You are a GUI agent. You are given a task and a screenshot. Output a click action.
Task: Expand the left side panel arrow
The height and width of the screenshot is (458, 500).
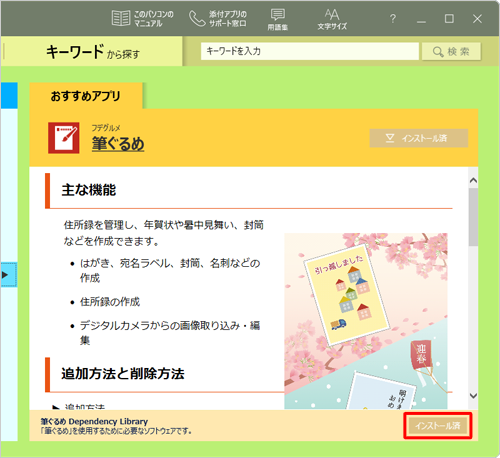pyautogui.click(x=8, y=275)
